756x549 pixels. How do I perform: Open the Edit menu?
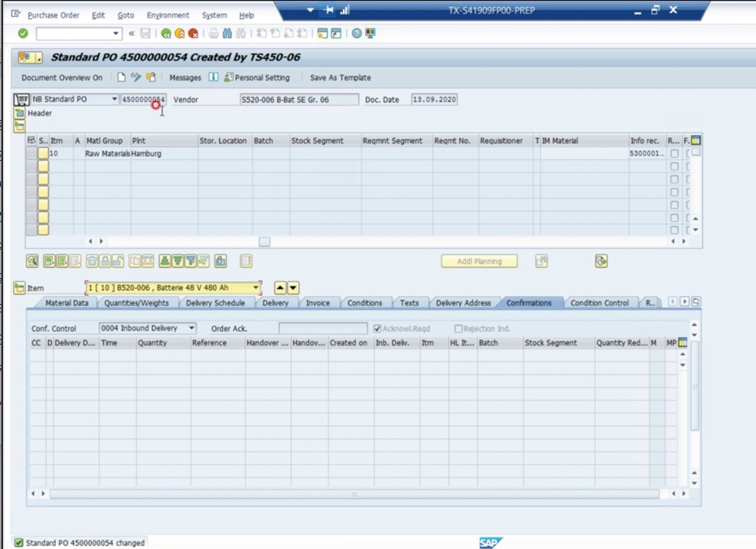click(x=99, y=15)
